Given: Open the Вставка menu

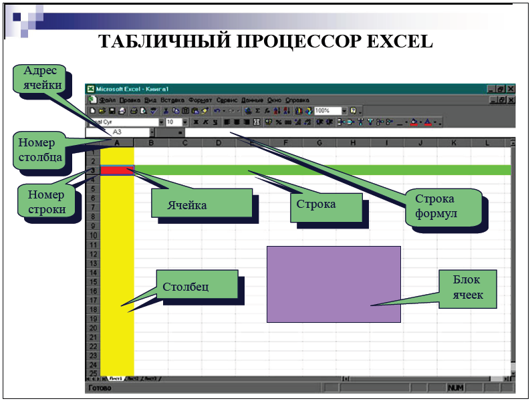Looking at the screenshot, I should tap(172, 100).
